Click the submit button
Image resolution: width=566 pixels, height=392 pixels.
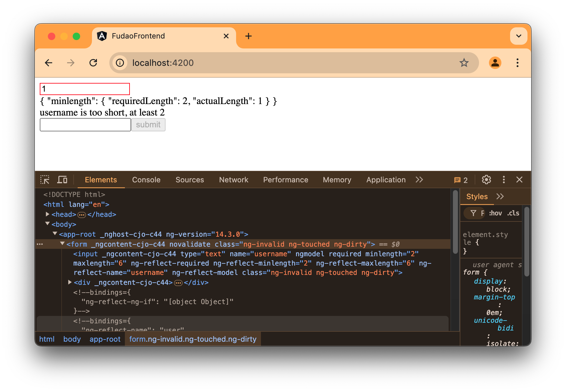pyautogui.click(x=148, y=125)
